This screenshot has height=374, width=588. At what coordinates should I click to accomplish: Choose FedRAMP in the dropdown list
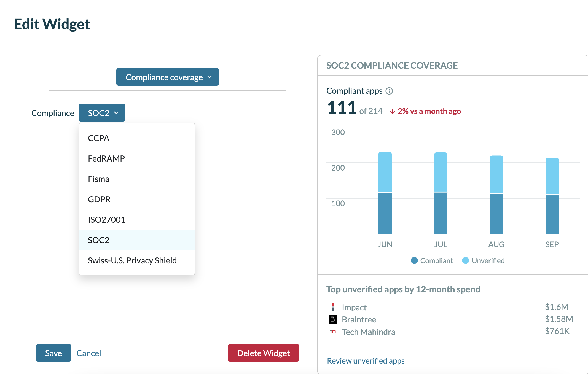pos(106,158)
